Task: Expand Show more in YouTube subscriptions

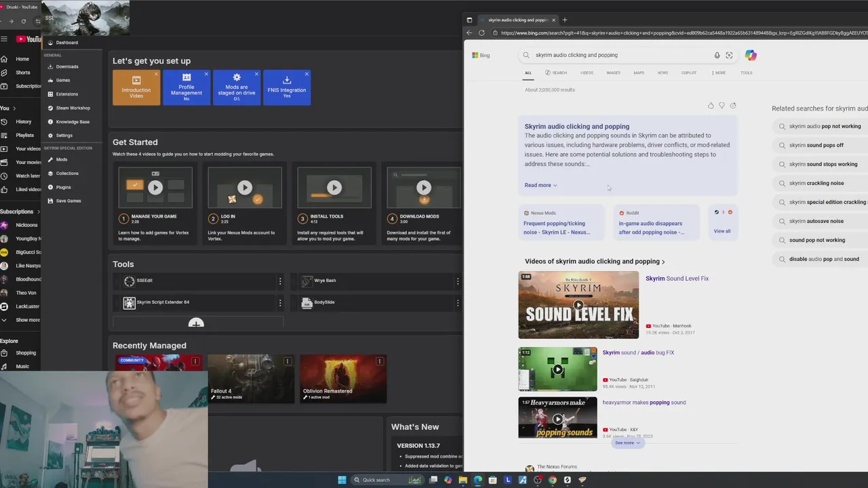Action: click(x=20, y=320)
